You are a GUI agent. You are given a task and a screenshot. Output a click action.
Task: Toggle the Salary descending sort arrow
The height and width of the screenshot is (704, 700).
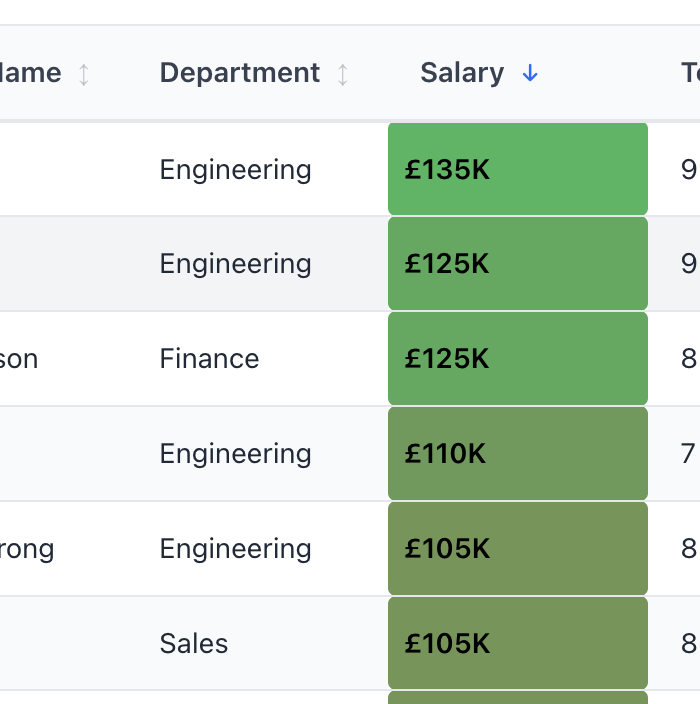tap(530, 74)
